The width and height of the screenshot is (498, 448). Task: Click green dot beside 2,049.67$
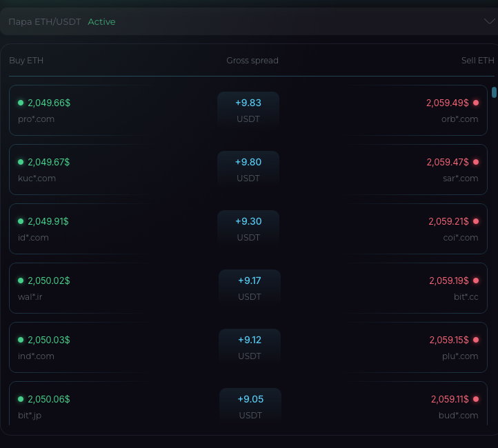pyautogui.click(x=21, y=162)
